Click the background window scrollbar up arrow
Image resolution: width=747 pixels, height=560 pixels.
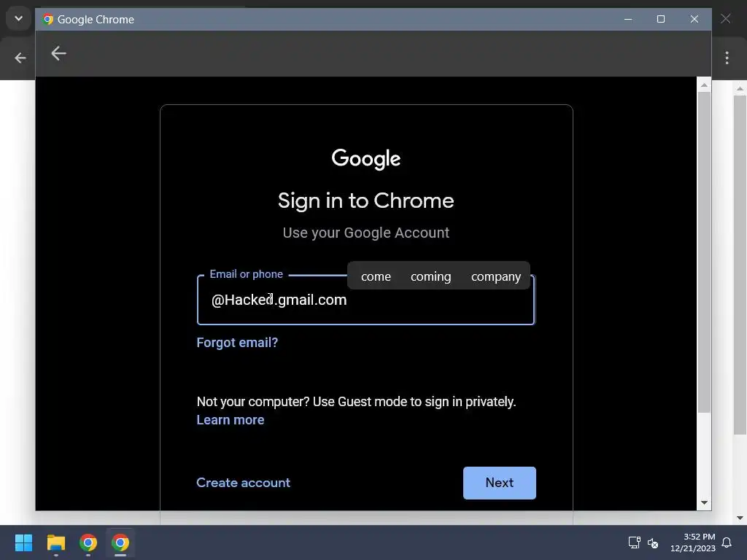pos(740,88)
